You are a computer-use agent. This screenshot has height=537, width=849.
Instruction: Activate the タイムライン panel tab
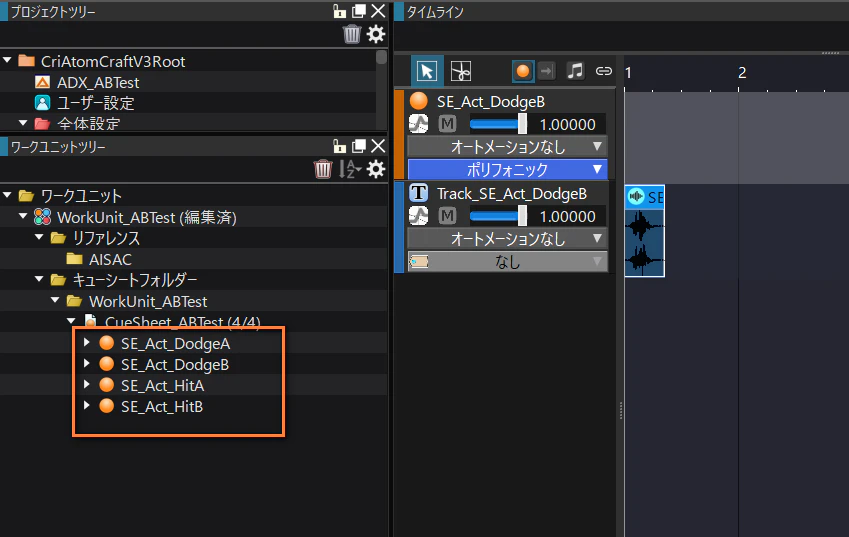click(435, 12)
